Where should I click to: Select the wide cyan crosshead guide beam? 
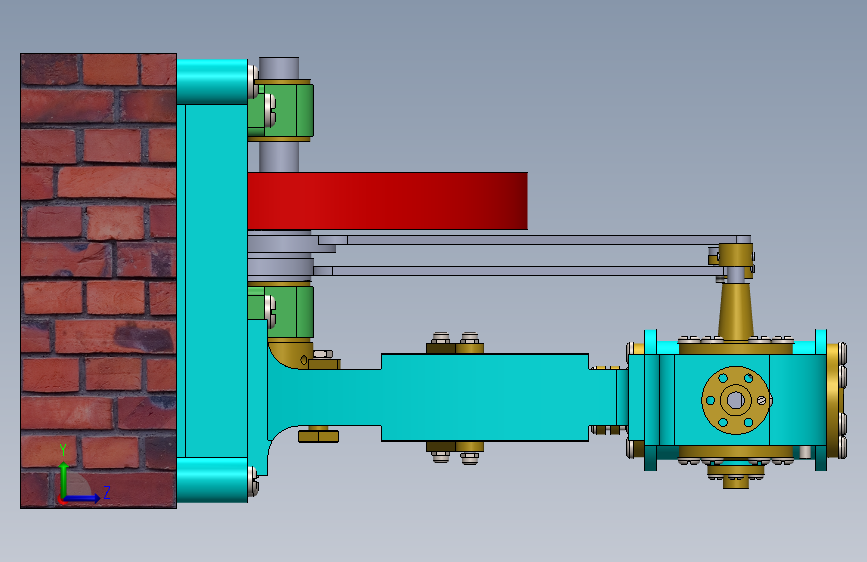[x=484, y=397]
